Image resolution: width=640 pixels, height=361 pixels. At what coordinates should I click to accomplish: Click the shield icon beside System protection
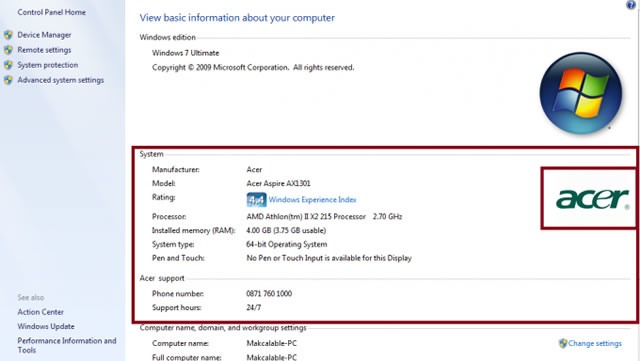click(8, 65)
